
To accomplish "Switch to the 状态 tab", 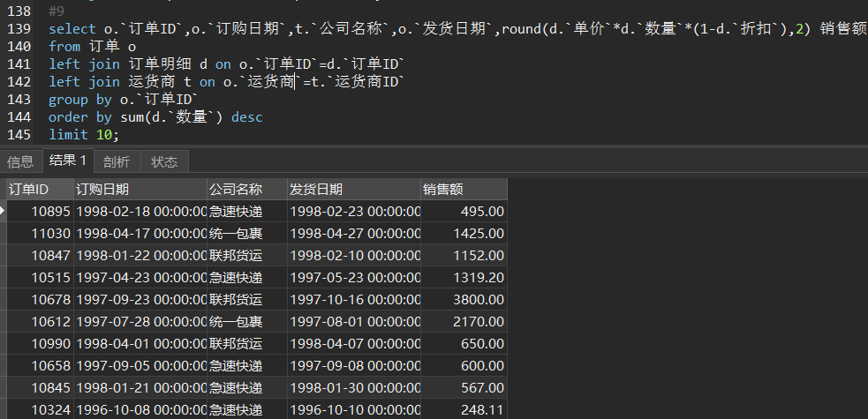I will pos(164,161).
